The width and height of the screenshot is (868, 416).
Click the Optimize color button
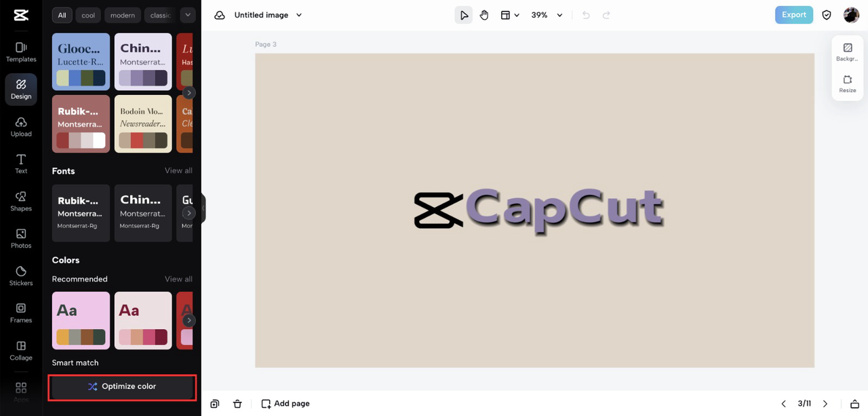[x=122, y=387]
